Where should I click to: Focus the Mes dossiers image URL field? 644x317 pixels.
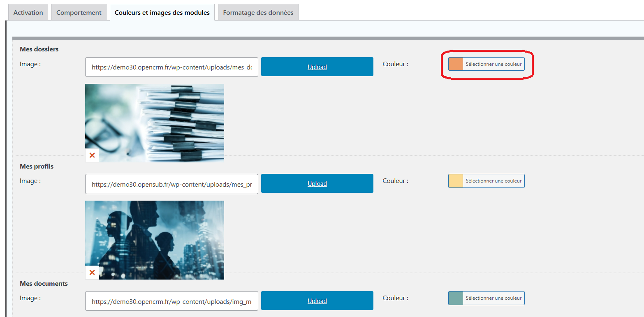(x=171, y=67)
